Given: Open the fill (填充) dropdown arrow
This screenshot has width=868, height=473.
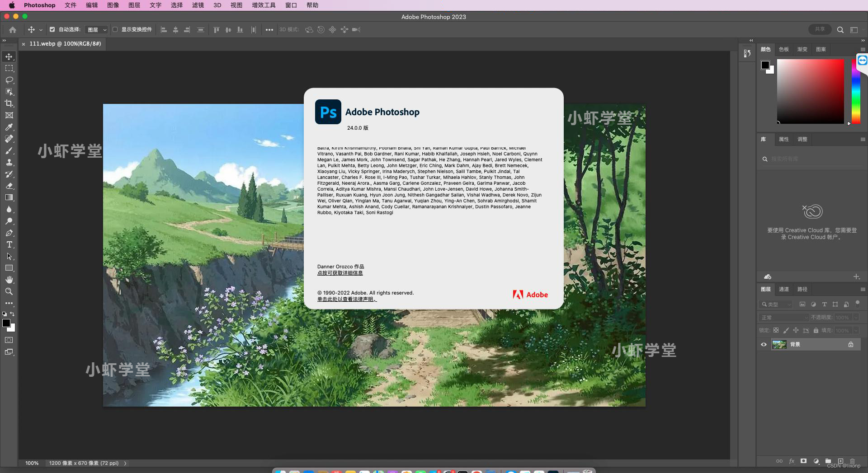Looking at the screenshot, I should (856, 331).
